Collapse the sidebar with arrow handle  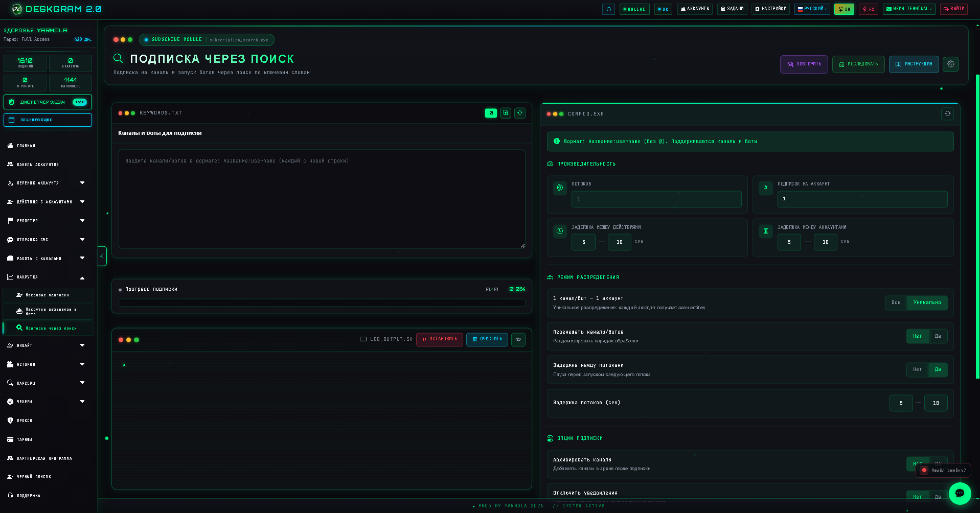point(102,256)
